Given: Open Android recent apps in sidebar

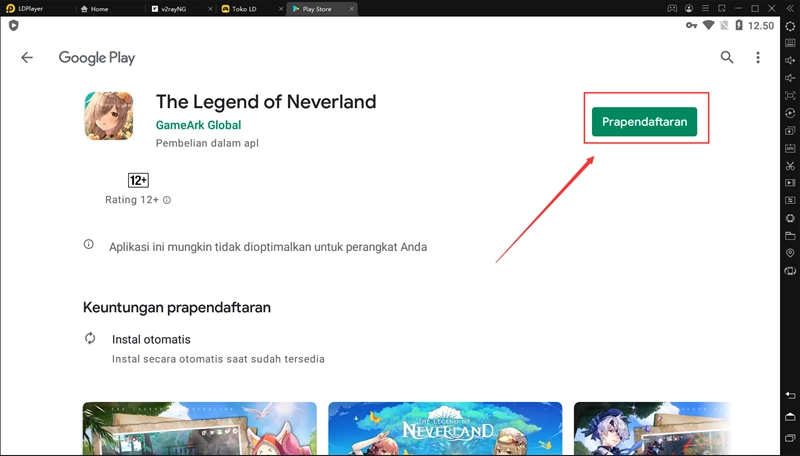Looking at the screenshot, I should pyautogui.click(x=790, y=438).
